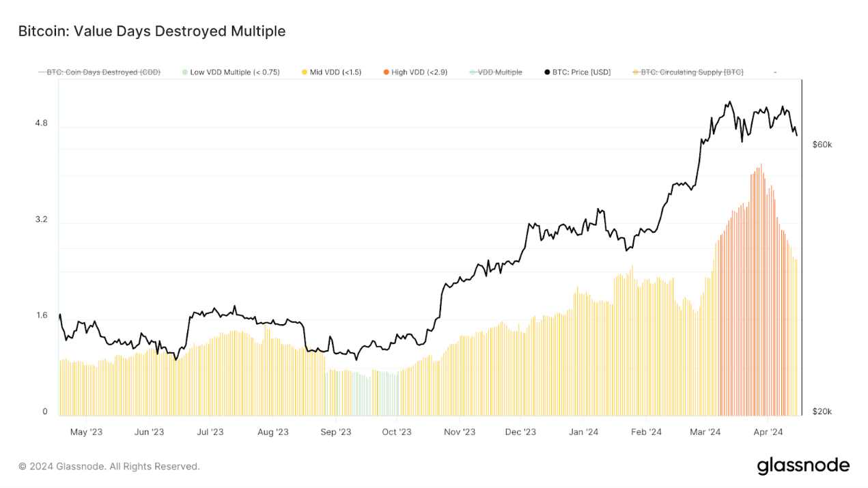Hide the 'High VDD (<2.9)' series label
The height and width of the screenshot is (488, 868).
click(419, 72)
